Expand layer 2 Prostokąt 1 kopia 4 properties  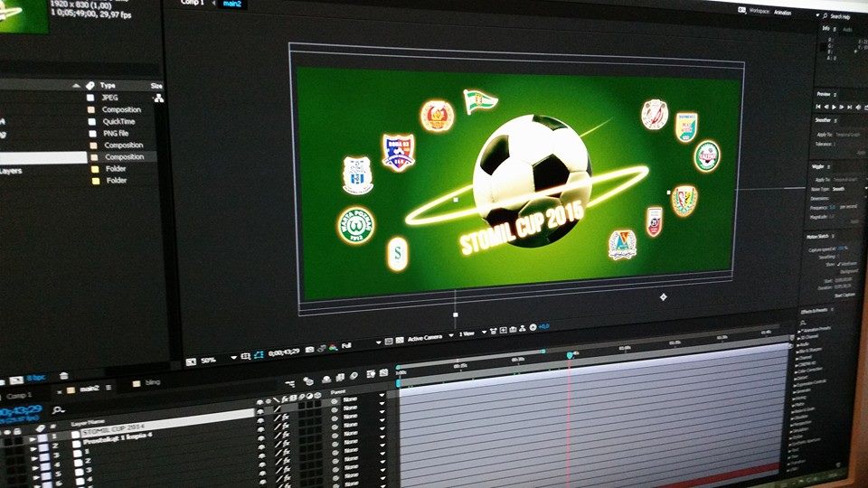tap(33, 449)
